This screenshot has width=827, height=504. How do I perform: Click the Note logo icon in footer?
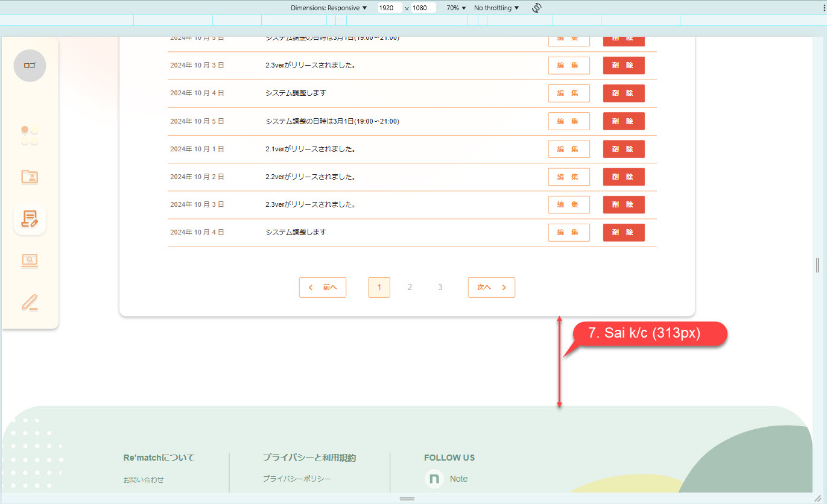[x=433, y=479]
